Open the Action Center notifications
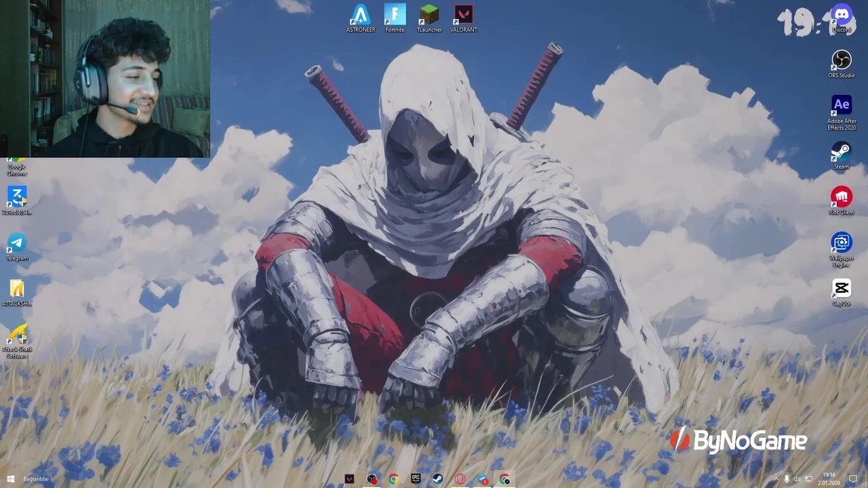 pyautogui.click(x=853, y=479)
